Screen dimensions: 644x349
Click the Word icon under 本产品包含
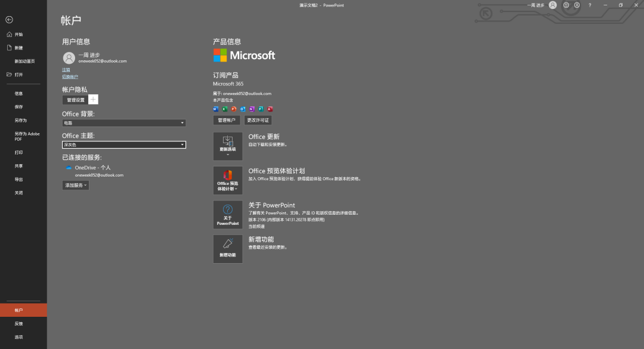pyautogui.click(x=216, y=109)
